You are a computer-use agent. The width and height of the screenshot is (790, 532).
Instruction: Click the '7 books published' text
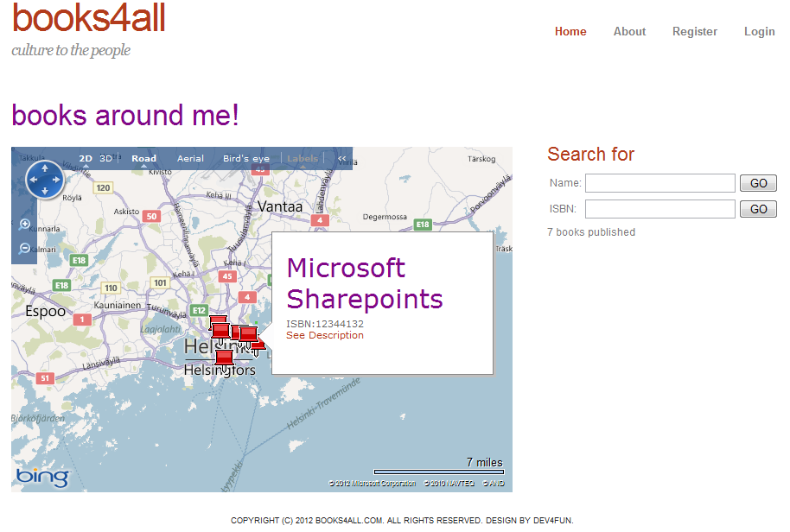(x=591, y=232)
